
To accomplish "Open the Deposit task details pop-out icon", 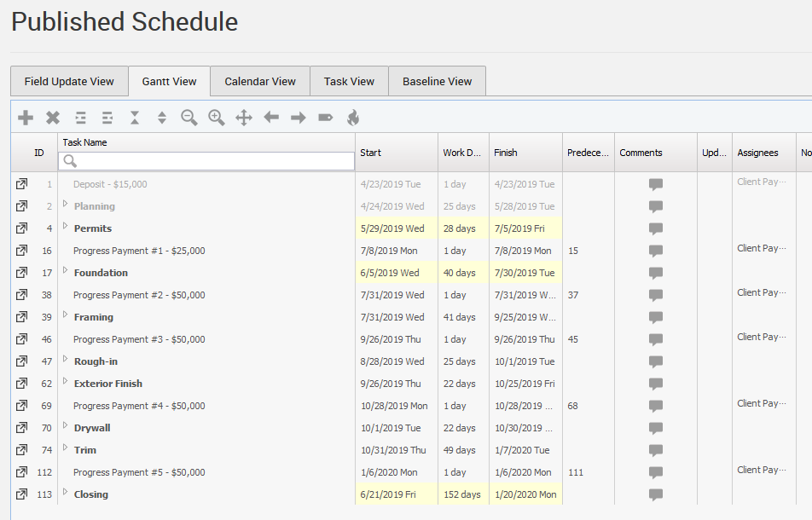I will tap(22, 184).
